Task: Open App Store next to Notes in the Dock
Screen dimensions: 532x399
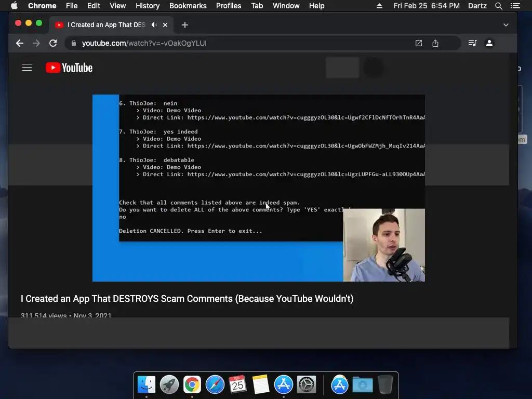Action: coord(283,385)
